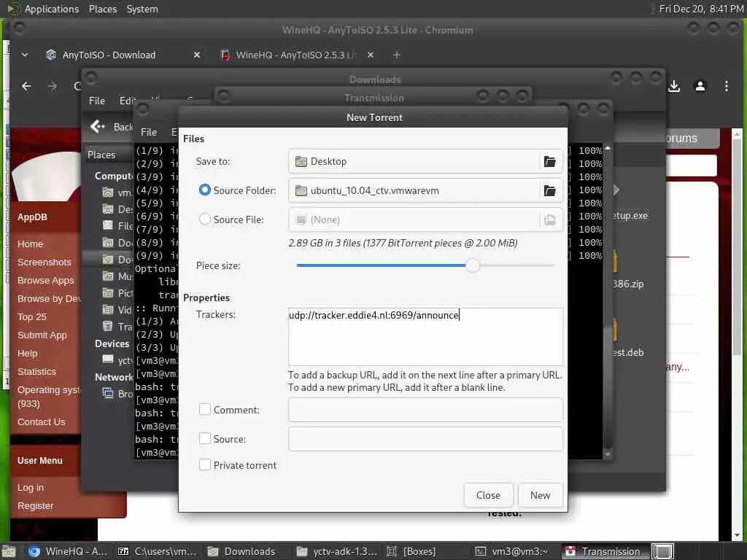The image size is (747, 560).
Task: Switch to the AnyToISO - Download tab
Action: 109,55
